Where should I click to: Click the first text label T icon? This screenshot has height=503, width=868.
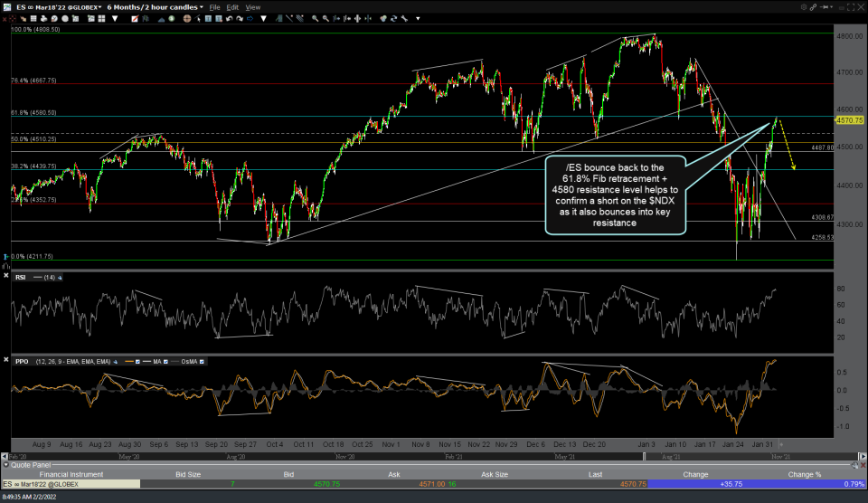(x=208, y=18)
